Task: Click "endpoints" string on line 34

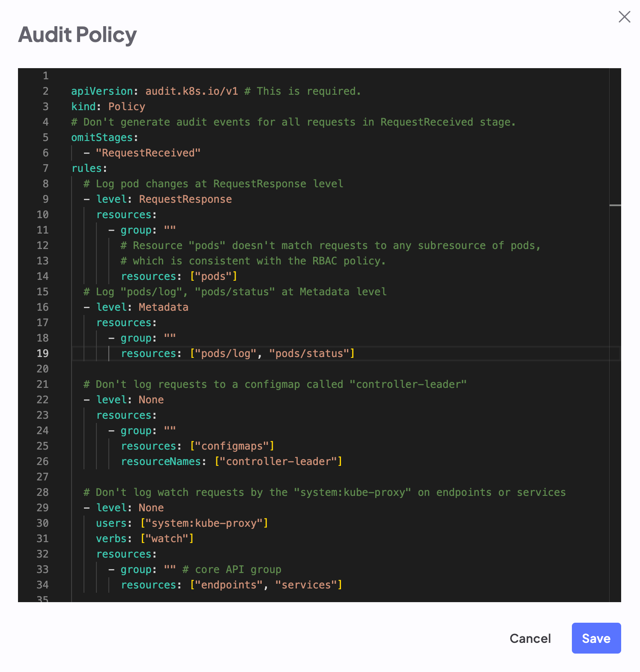Action: [x=229, y=585]
